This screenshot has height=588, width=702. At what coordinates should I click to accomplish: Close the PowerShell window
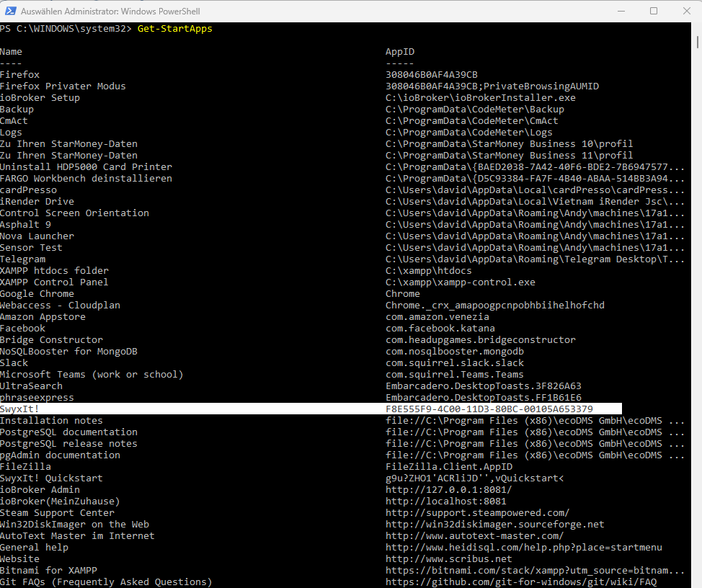tap(687, 11)
